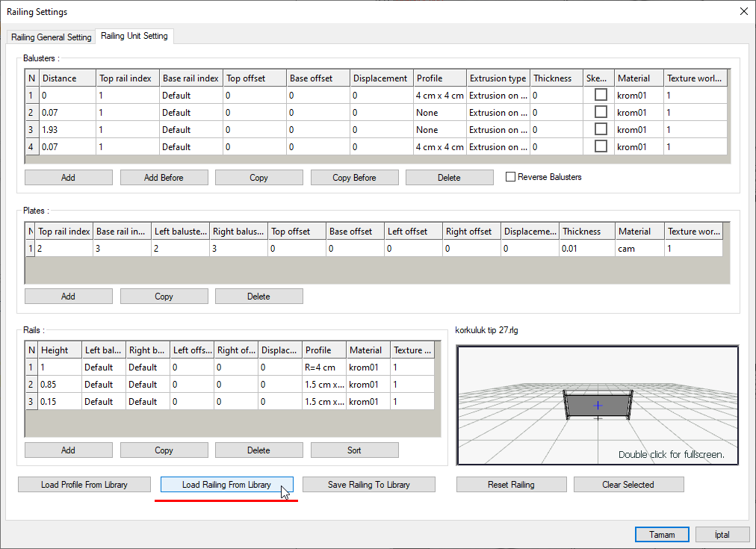Click the railing 3D preview thumbnail
Viewport: 756px width, 549px height.
(597, 406)
